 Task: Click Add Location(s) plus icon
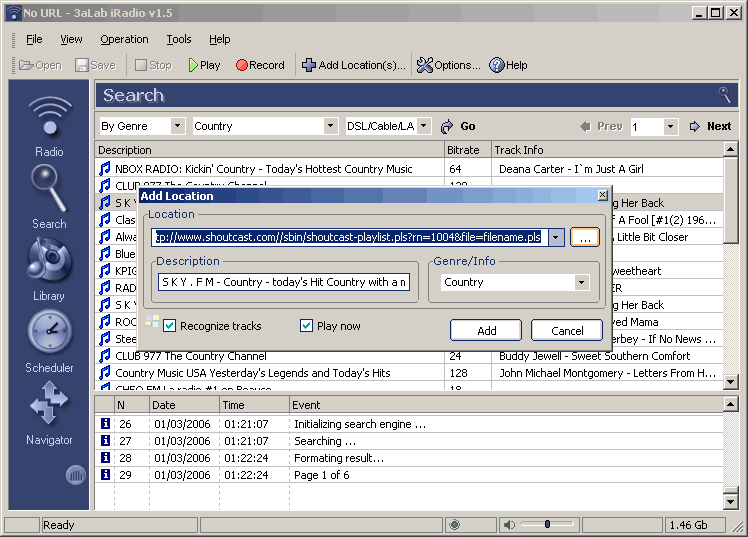pos(309,65)
